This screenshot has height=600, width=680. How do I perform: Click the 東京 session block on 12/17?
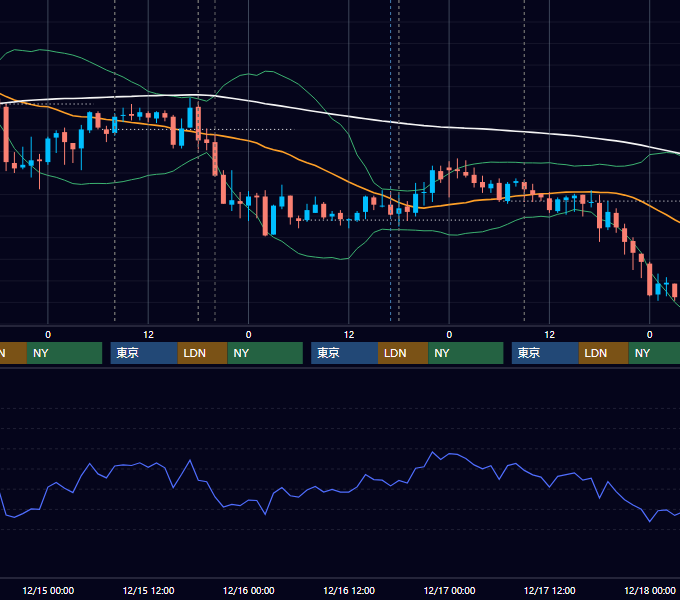pyautogui.click(x=545, y=353)
